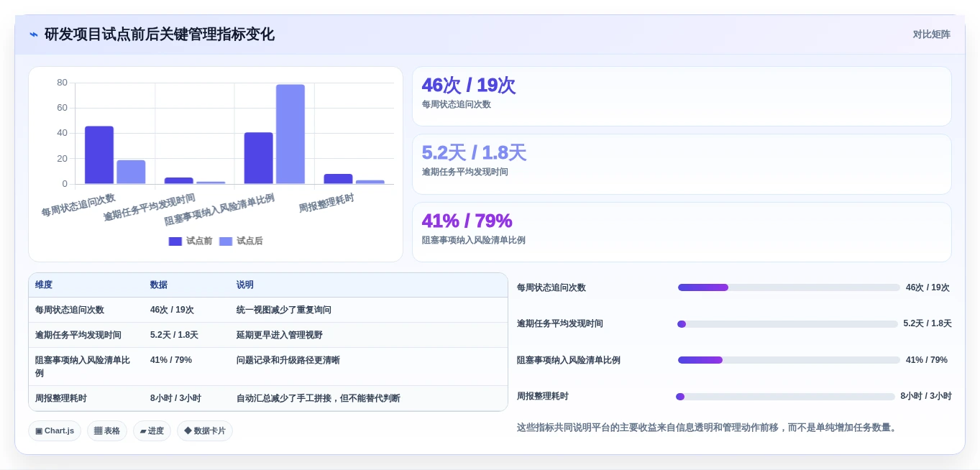This screenshot has width=980, height=470.
Task: Click the light bar for 每周状态追问次数
Action: (131, 172)
